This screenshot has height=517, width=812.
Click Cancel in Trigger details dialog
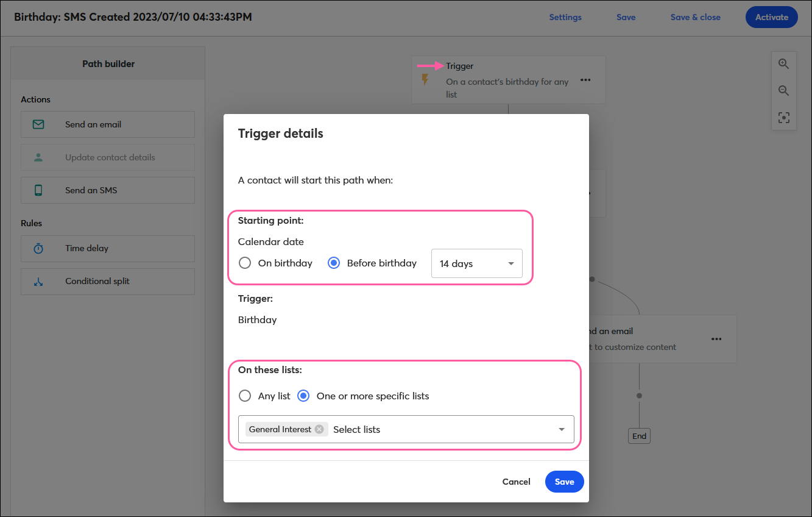click(x=516, y=482)
